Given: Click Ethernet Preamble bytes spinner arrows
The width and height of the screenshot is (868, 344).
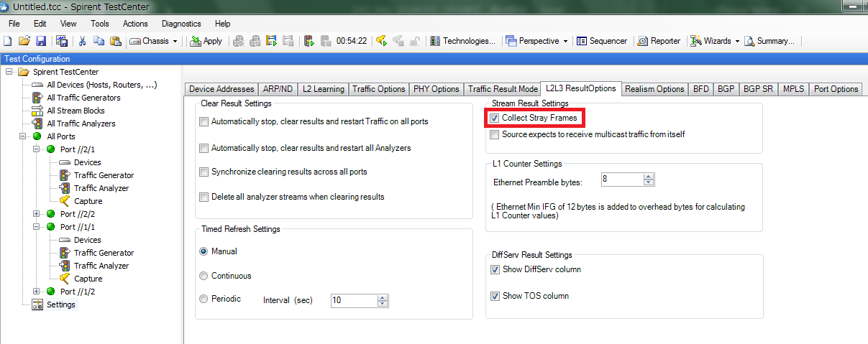Looking at the screenshot, I should click(649, 180).
